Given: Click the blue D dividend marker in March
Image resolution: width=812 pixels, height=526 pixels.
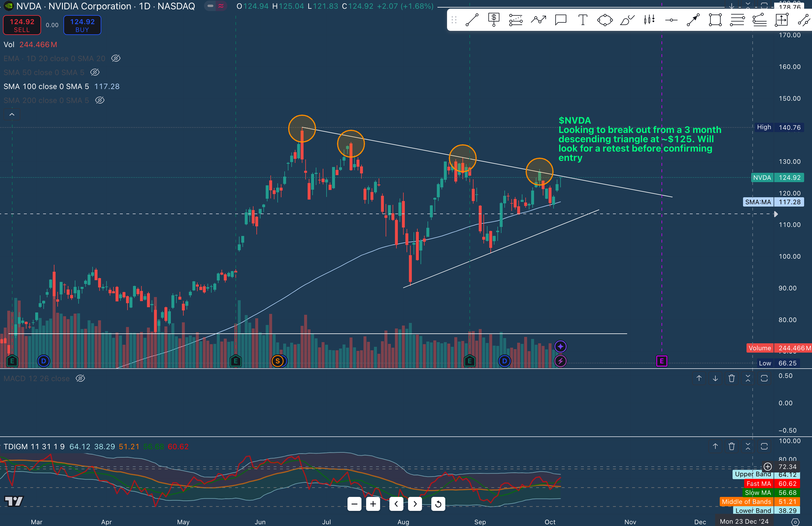Looking at the screenshot, I should point(43,361).
